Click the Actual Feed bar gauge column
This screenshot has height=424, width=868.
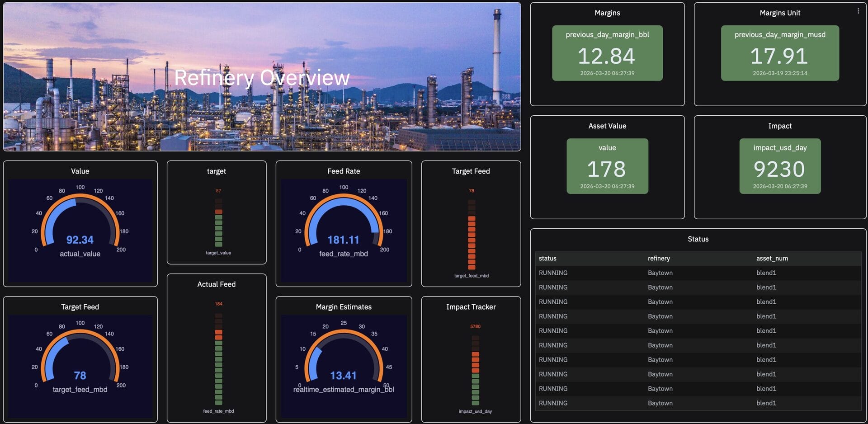tap(218, 359)
